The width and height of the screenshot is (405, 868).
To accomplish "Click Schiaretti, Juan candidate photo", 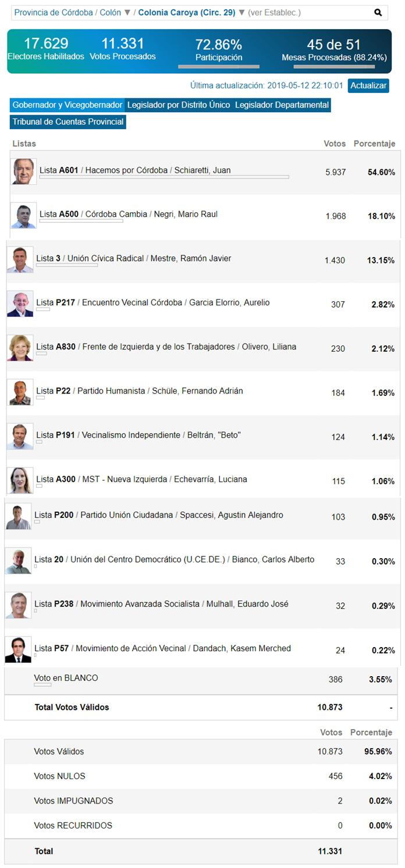I will pyautogui.click(x=24, y=172).
